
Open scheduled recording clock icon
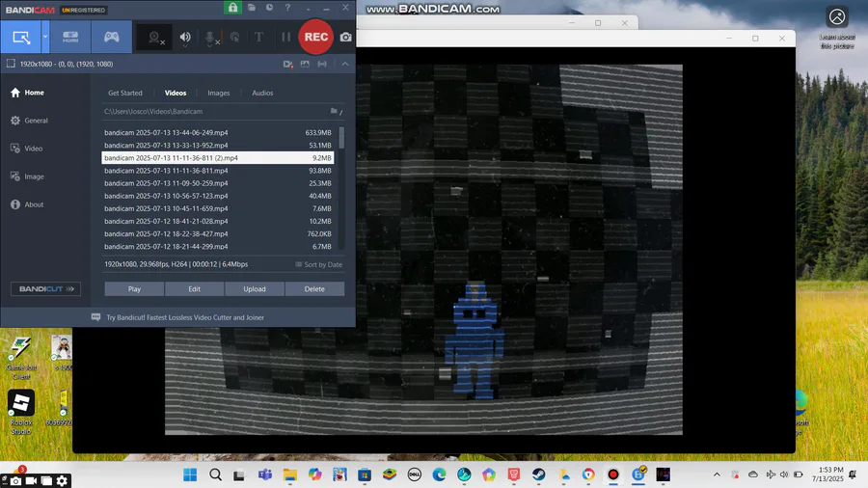pyautogui.click(x=270, y=7)
